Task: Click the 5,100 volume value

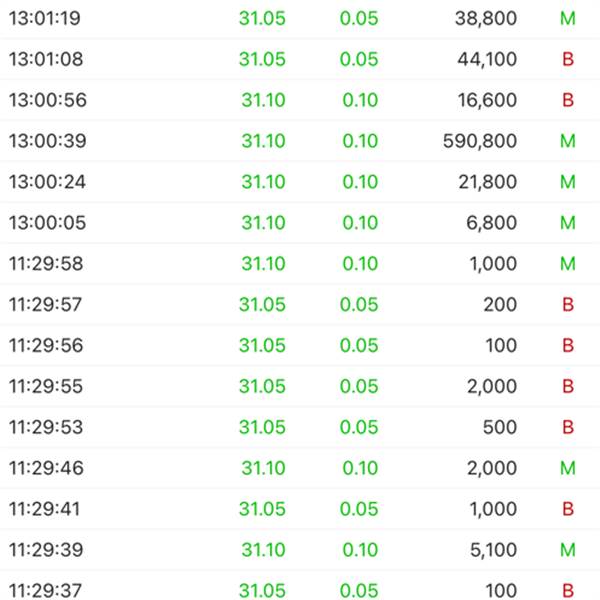Action: (x=492, y=550)
